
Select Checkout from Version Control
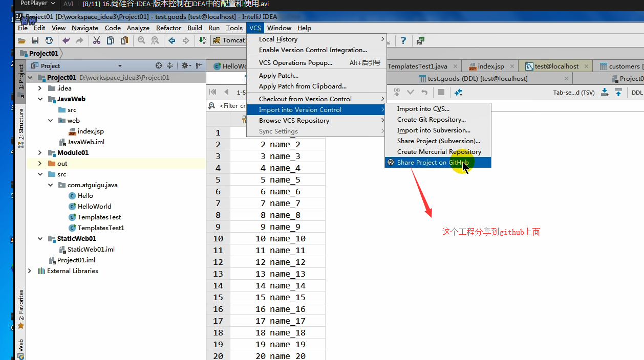pos(316,99)
